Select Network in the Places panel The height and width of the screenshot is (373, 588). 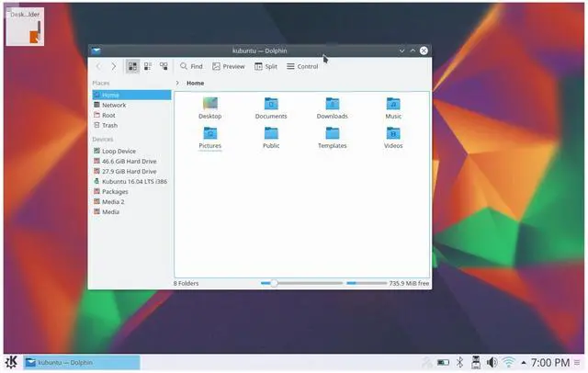click(114, 105)
